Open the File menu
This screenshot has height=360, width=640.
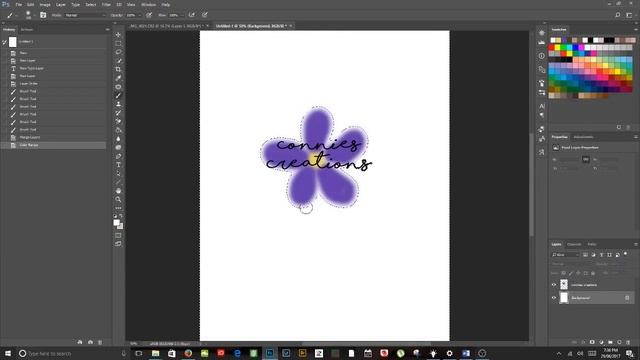pyautogui.click(x=19, y=4)
